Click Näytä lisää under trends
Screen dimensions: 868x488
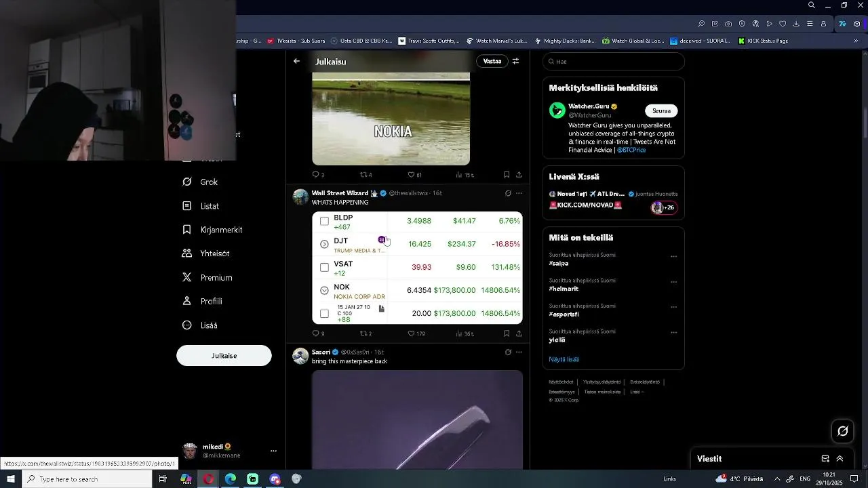pos(564,359)
